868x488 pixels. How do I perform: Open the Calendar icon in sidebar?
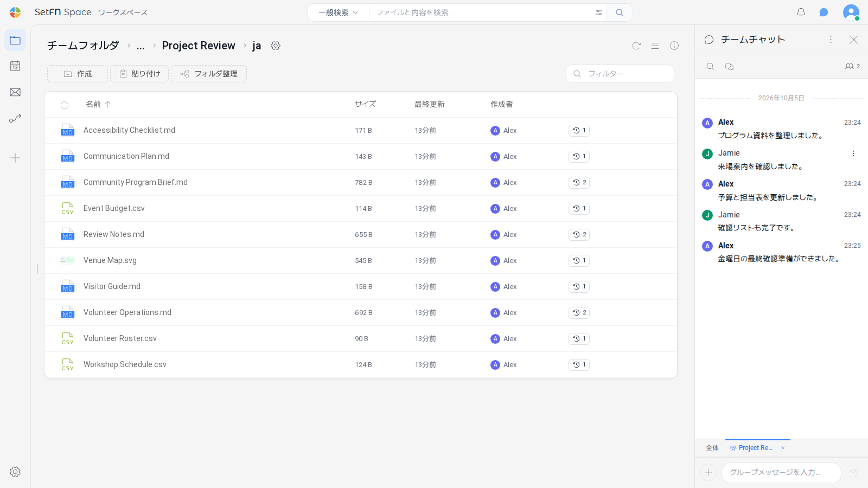click(x=15, y=66)
